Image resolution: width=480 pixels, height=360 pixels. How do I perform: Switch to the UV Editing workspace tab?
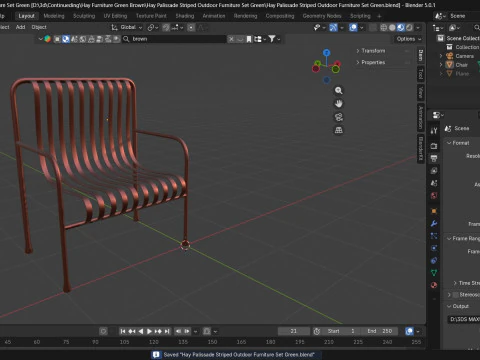115,16
